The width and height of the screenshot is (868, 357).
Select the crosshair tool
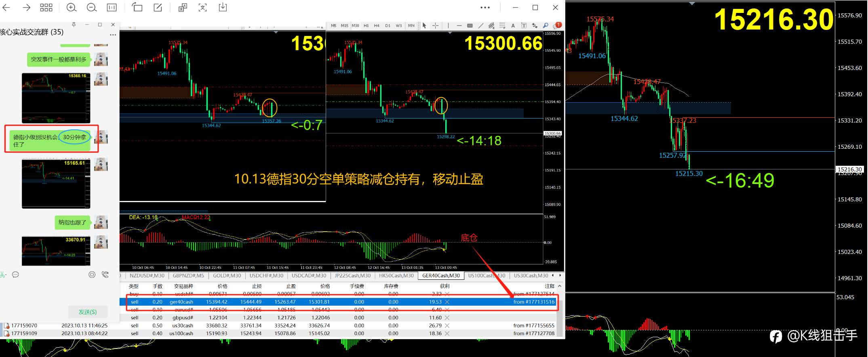(435, 25)
